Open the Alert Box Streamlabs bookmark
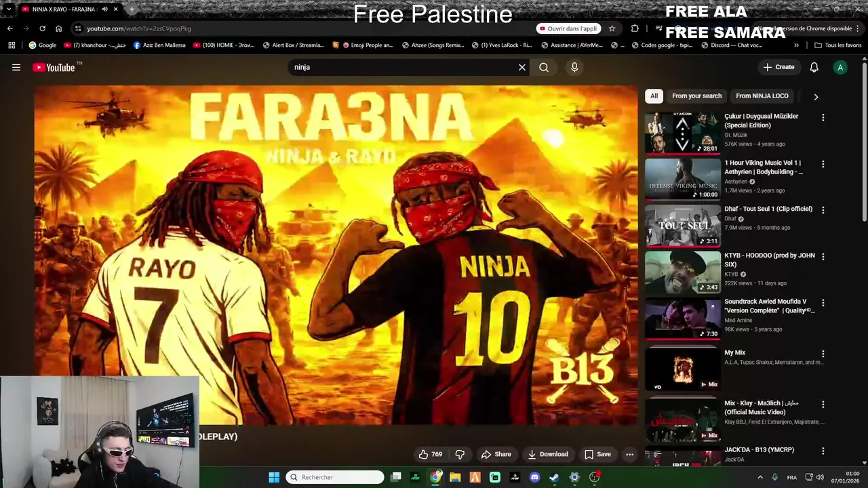 coord(294,45)
